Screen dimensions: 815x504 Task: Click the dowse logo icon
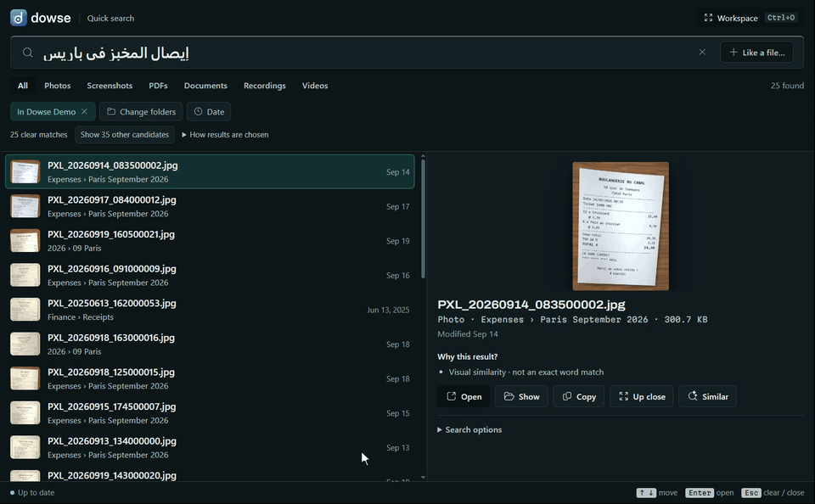coord(18,18)
